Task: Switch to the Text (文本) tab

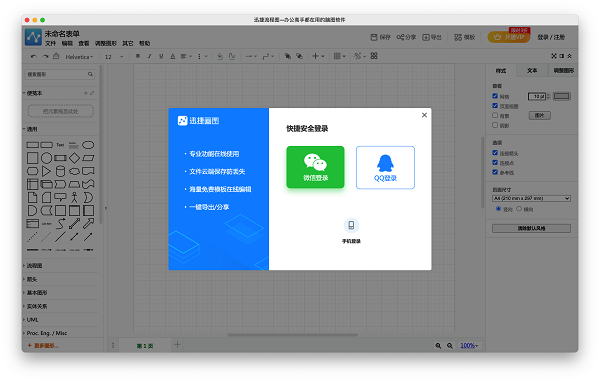Action: pyautogui.click(x=532, y=71)
